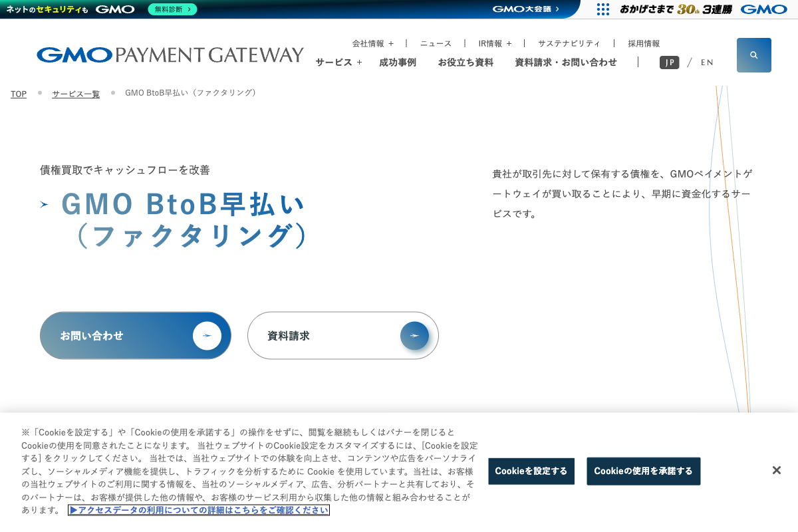Viewport: 798px width, 532px height.
Task: Click Cookieの使用を承諾する button
Action: (x=643, y=471)
